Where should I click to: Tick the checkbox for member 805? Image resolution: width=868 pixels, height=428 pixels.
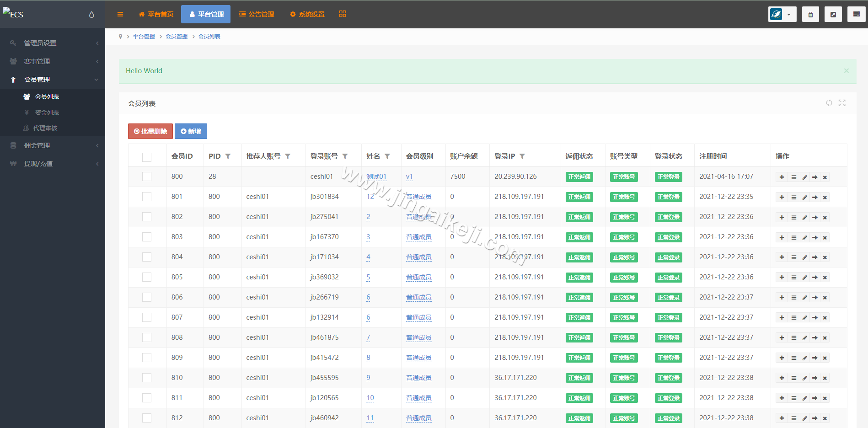[x=147, y=277]
